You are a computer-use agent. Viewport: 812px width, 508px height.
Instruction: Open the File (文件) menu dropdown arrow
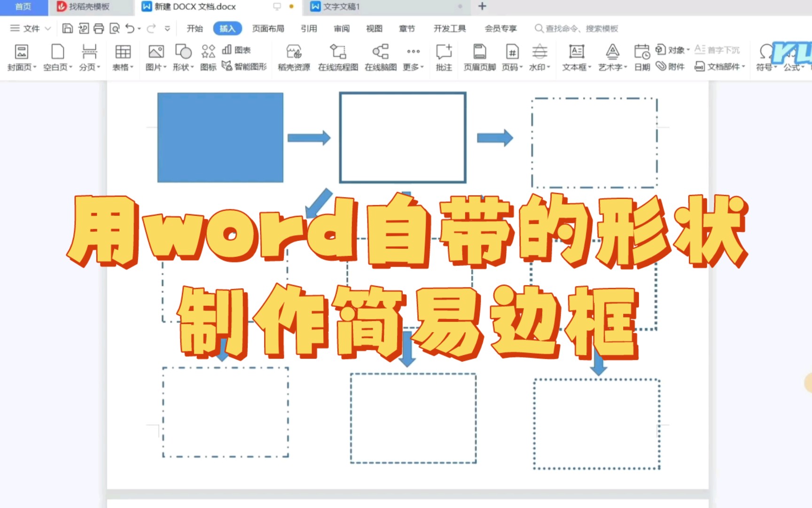(47, 29)
